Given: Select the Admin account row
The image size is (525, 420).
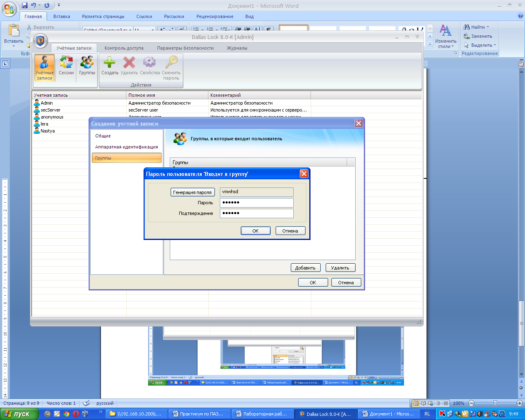Looking at the screenshot, I should click(x=227, y=103).
